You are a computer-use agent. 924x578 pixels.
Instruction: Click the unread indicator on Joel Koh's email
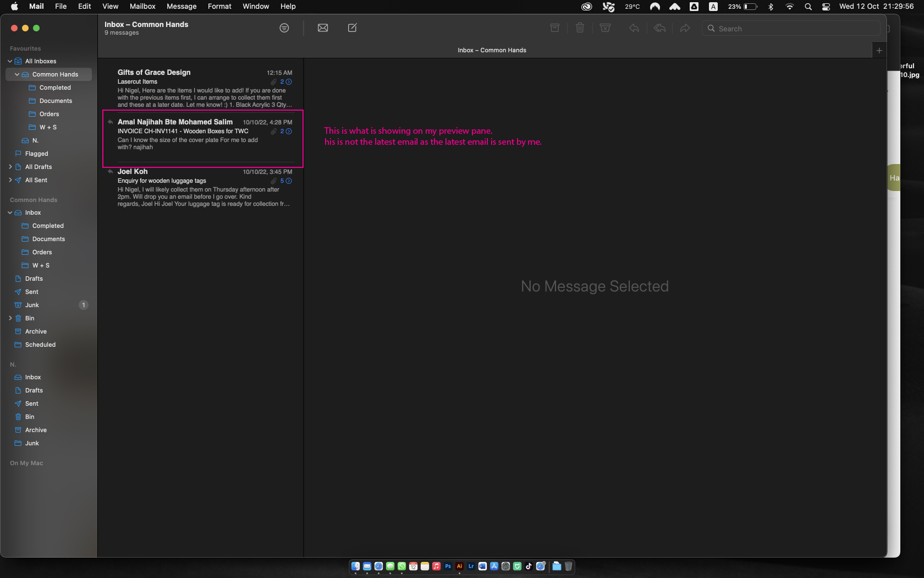click(x=289, y=181)
